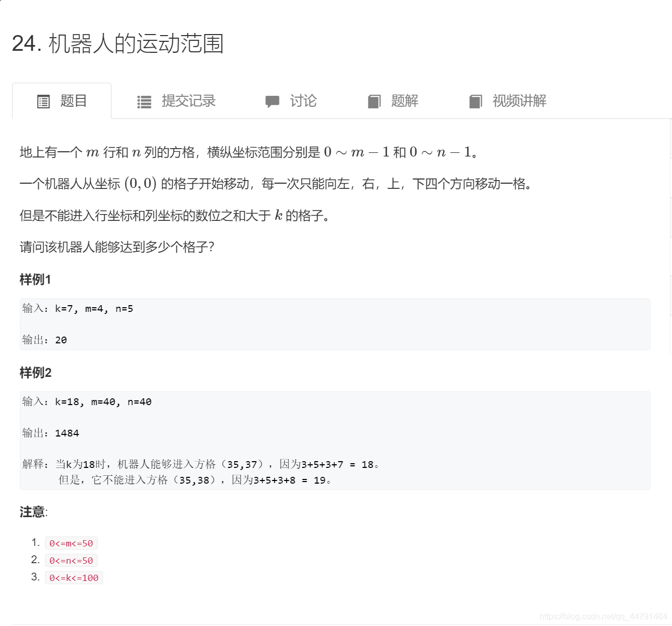Open the 视频讲解 tab
Viewport: 672px width, 626px height.
(508, 101)
